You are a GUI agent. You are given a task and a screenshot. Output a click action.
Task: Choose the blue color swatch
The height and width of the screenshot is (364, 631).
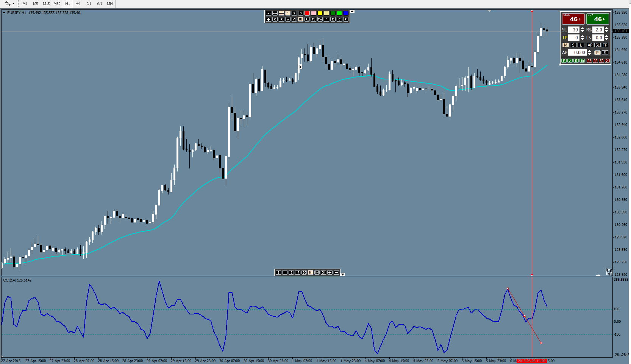[346, 13]
